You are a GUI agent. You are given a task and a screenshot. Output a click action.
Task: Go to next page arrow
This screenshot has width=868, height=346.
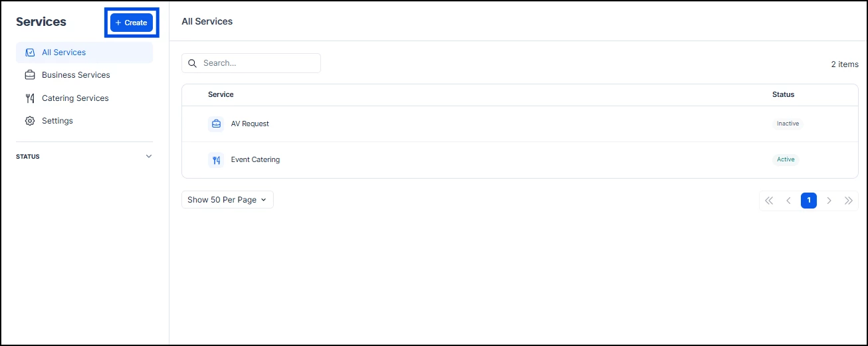pyautogui.click(x=829, y=201)
